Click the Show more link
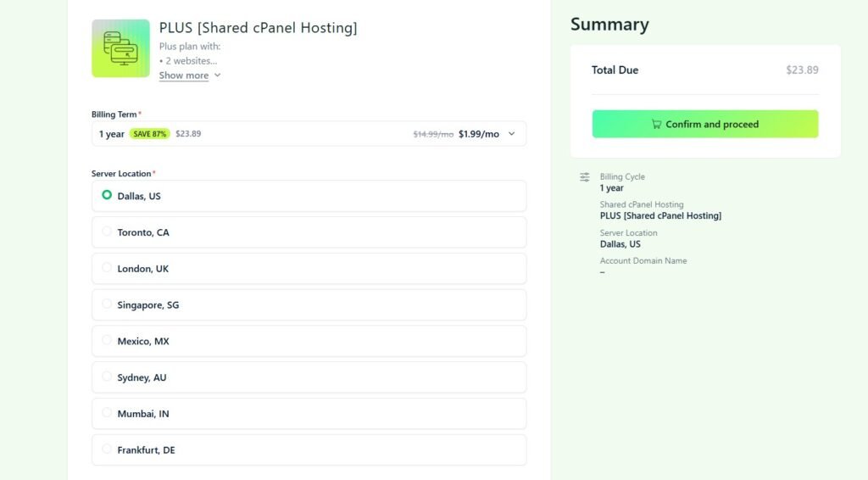868x480 pixels. (x=183, y=75)
